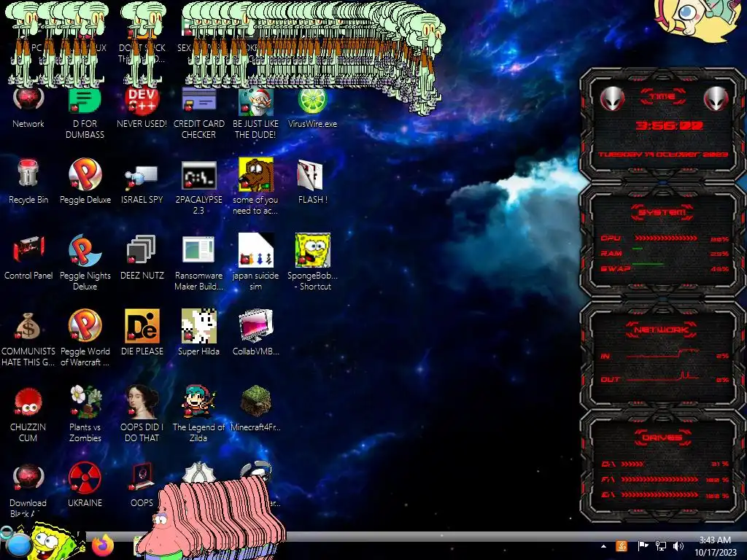The width and height of the screenshot is (747, 560).
Task: Open the DIE PLEASE shortcut
Action: point(142,332)
